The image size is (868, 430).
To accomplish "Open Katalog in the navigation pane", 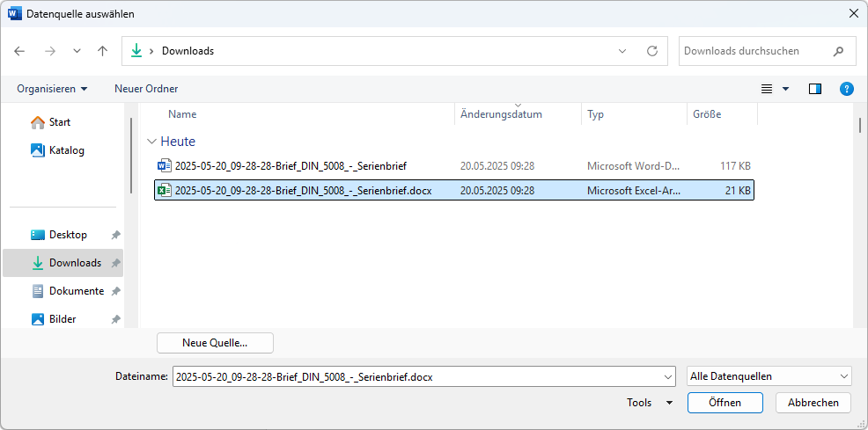I will coord(57,150).
